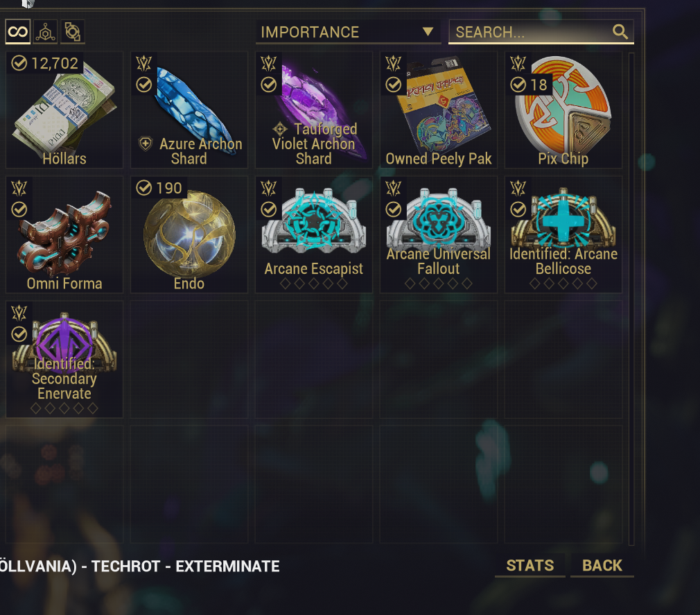
Task: Click the BACK button
Action: 602,565
